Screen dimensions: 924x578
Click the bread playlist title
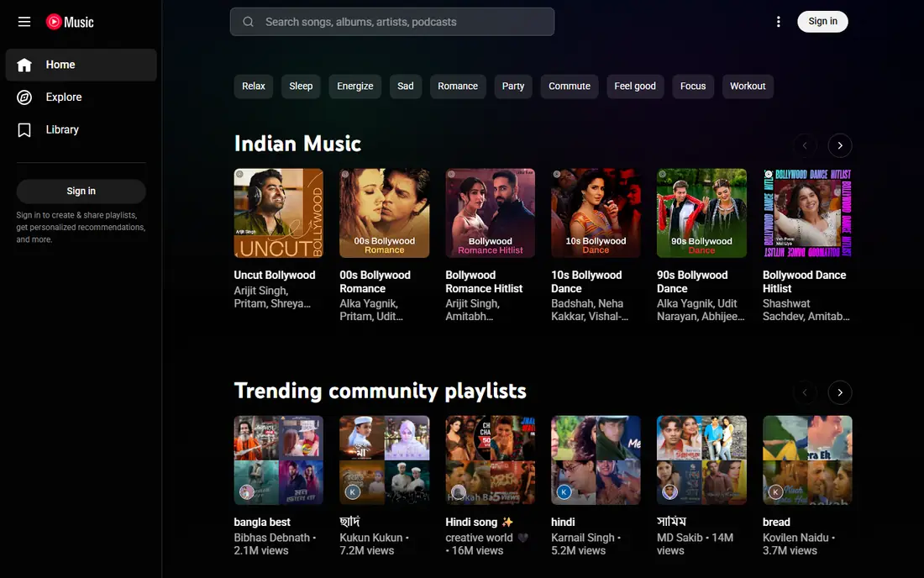coord(776,522)
